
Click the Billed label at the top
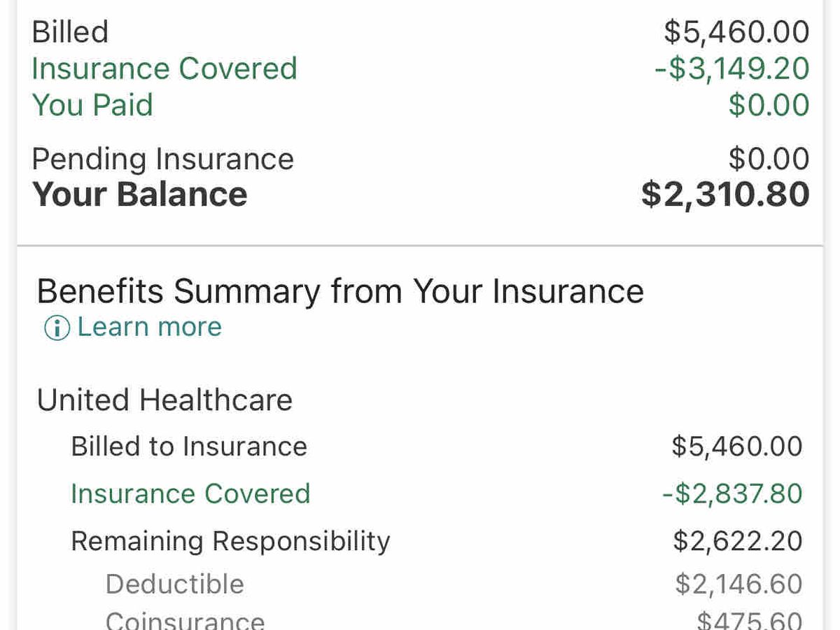tap(70, 32)
